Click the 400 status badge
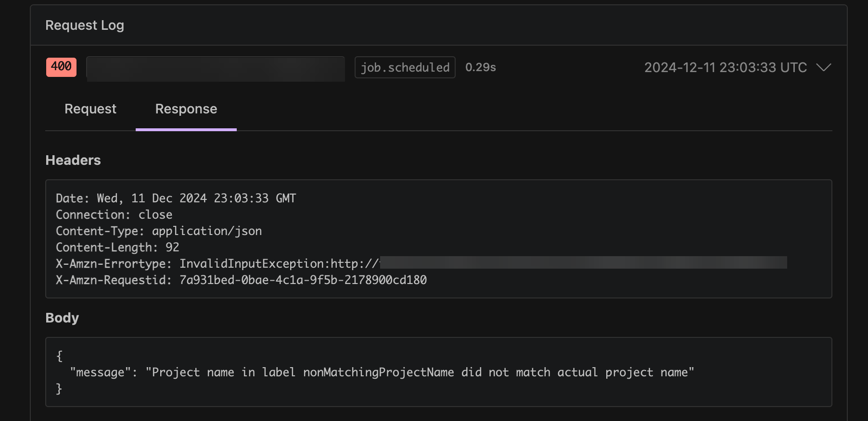Viewport: 868px width, 421px height. point(61,67)
